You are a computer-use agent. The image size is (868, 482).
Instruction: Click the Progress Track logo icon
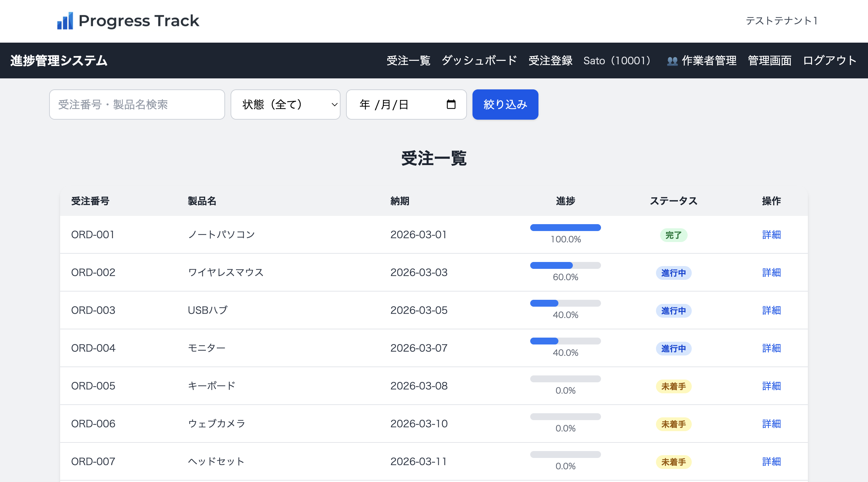click(65, 21)
